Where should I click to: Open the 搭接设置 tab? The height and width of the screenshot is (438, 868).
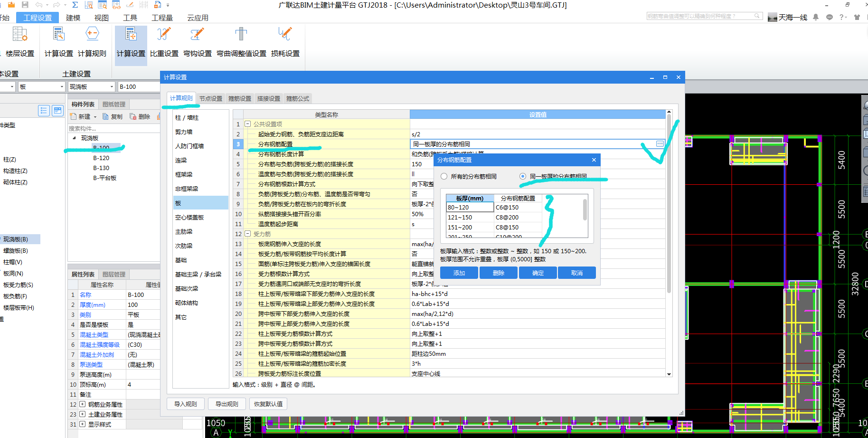[x=269, y=98]
